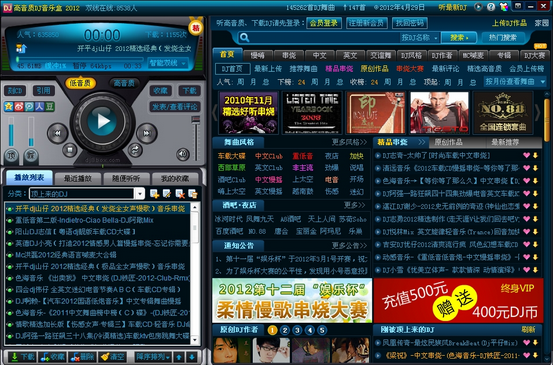The width and height of the screenshot is (553, 365).
Task: Go to author page 2 circle
Action: tap(285, 330)
